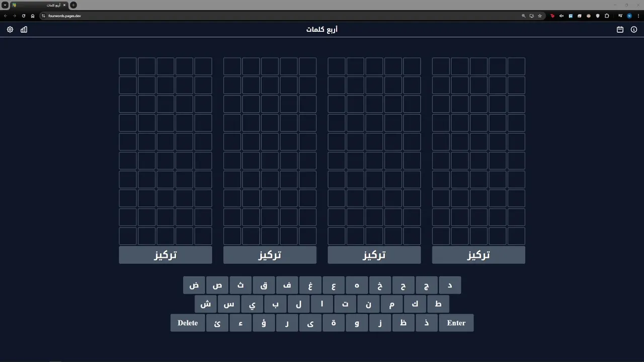Open a new browser tab with plus icon

pyautogui.click(x=73, y=5)
